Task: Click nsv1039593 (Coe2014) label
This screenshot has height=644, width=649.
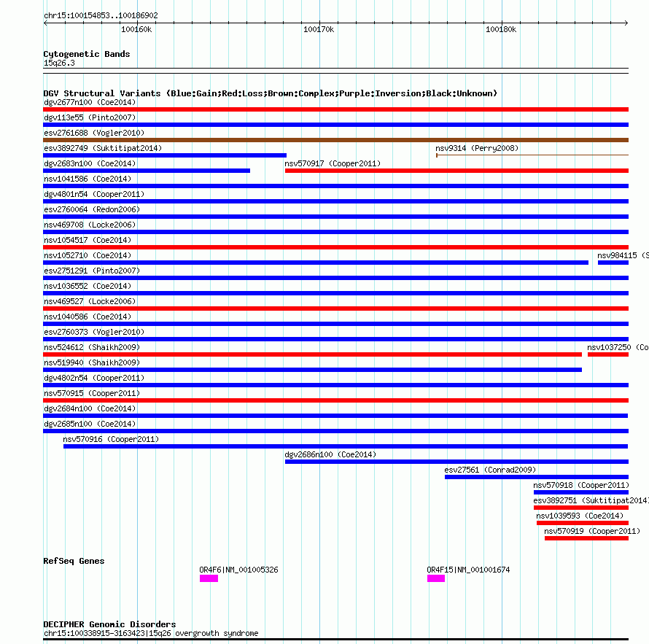Action: click(x=580, y=516)
